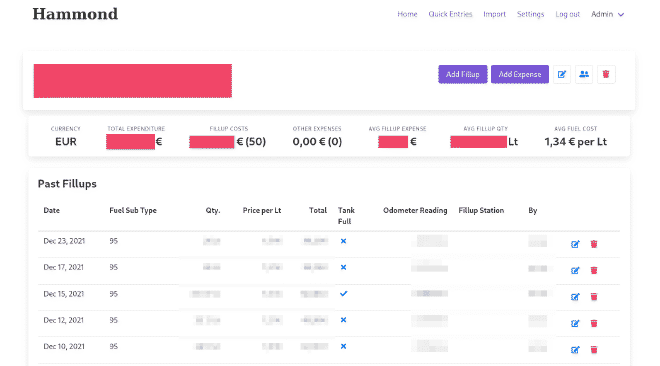Delete the Dec 23, 2021 fillup
Viewport: 660px width, 366px height.
pos(594,244)
